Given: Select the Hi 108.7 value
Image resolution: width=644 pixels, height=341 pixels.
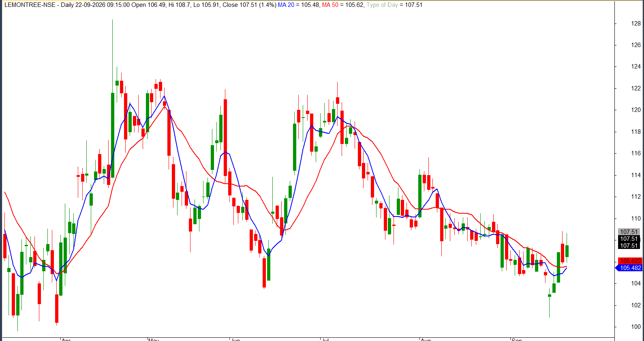Looking at the screenshot, I should 180,5.
